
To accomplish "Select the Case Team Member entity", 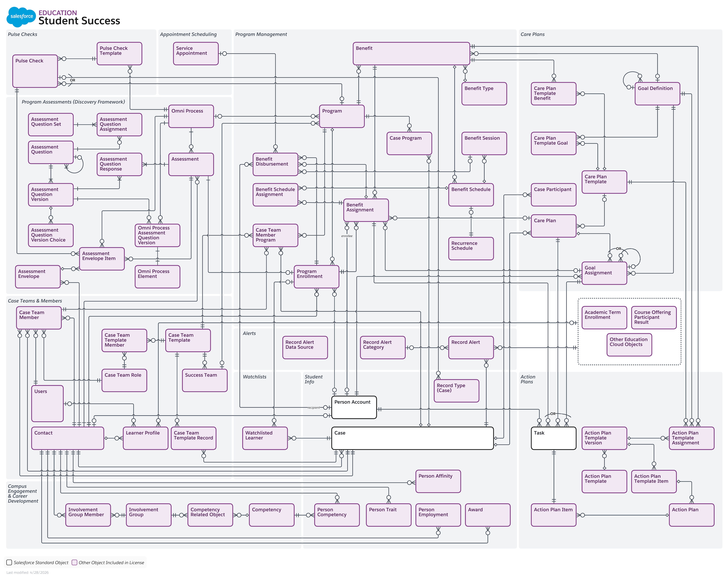I will point(39,318).
